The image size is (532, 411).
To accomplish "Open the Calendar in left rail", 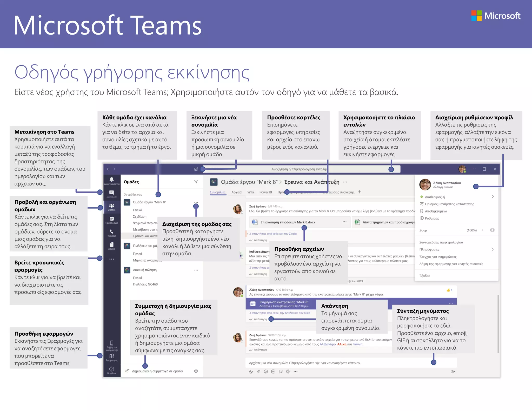I will [x=112, y=219].
